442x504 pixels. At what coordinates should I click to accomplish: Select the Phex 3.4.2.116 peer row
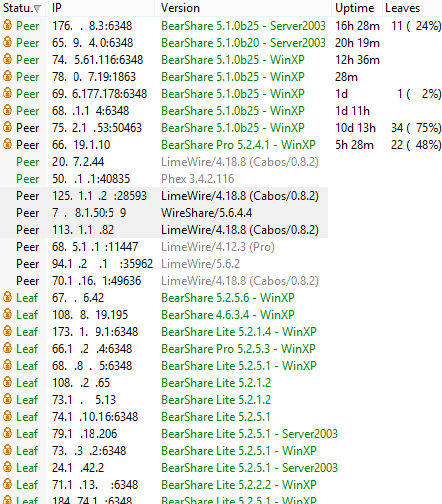click(164, 179)
